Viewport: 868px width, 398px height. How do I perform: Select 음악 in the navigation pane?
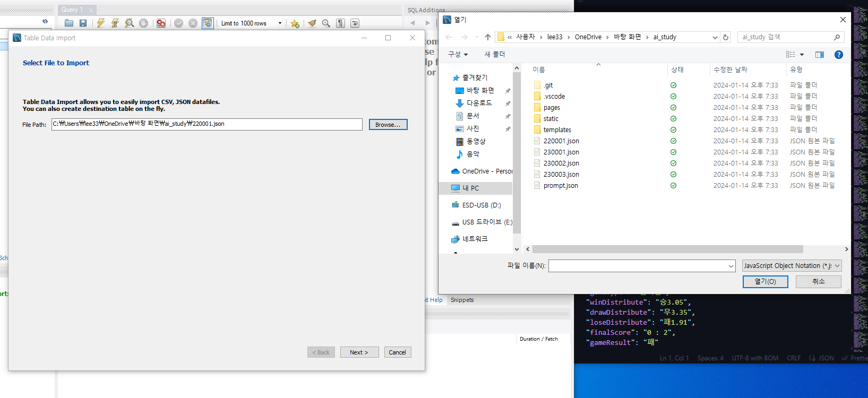472,154
